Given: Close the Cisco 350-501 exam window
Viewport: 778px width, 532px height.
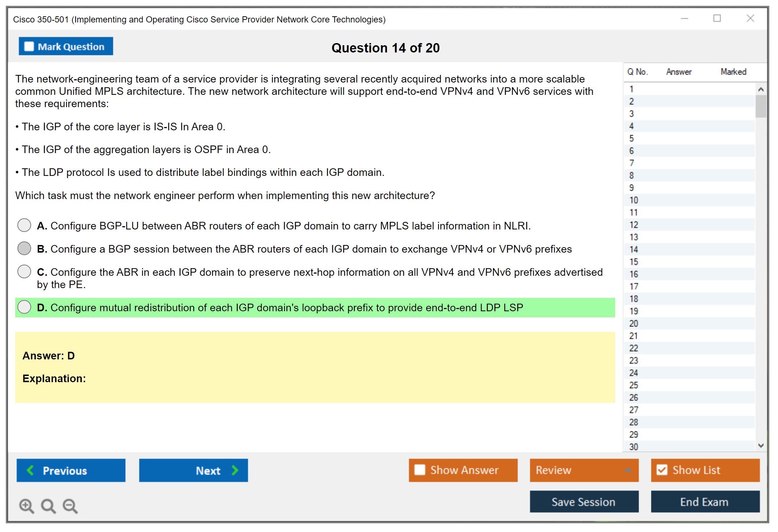Looking at the screenshot, I should (x=750, y=18).
